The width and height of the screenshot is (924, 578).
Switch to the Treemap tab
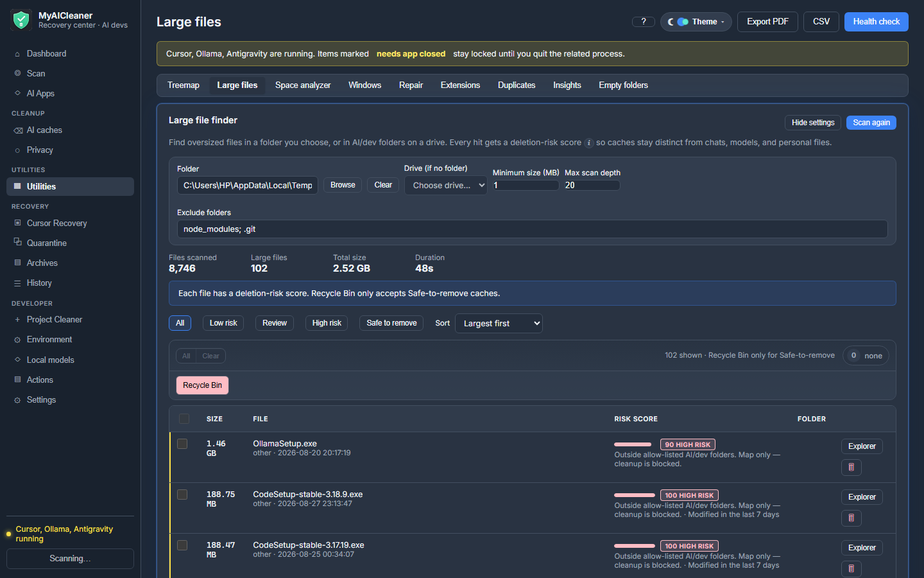pyautogui.click(x=184, y=85)
